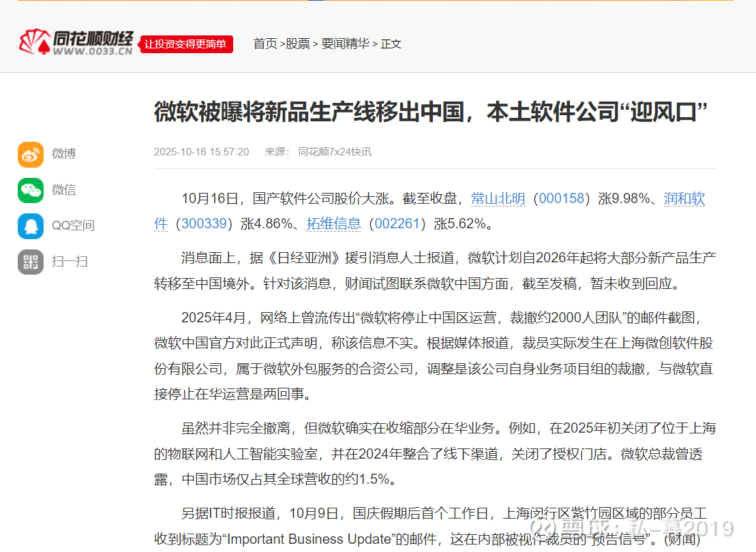Image resolution: width=756 pixels, height=552 pixels.
Task: Open 股票 breadcrumb link
Action: click(x=297, y=44)
